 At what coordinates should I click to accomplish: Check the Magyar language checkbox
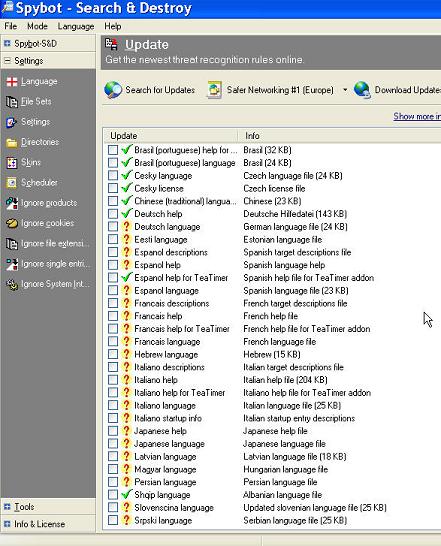click(x=113, y=469)
